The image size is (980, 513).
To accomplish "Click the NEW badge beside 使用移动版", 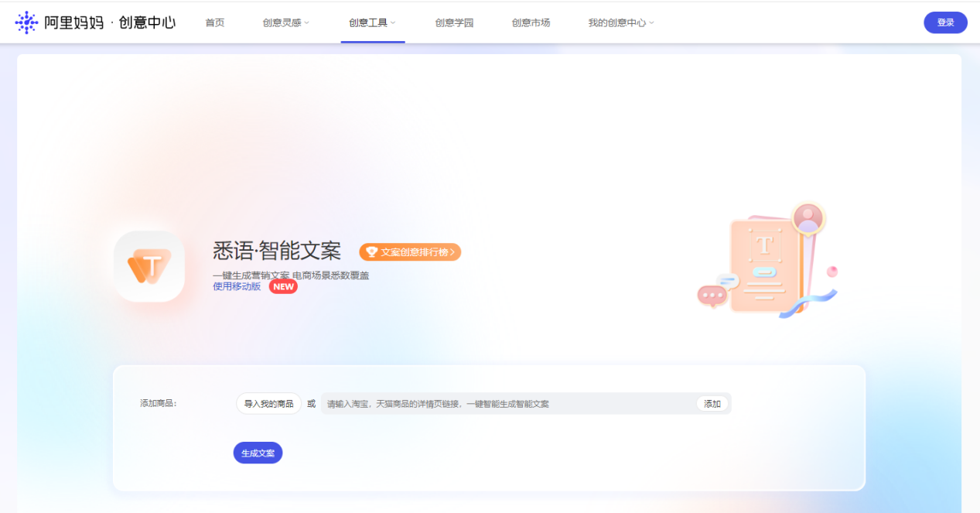I will click(x=283, y=286).
